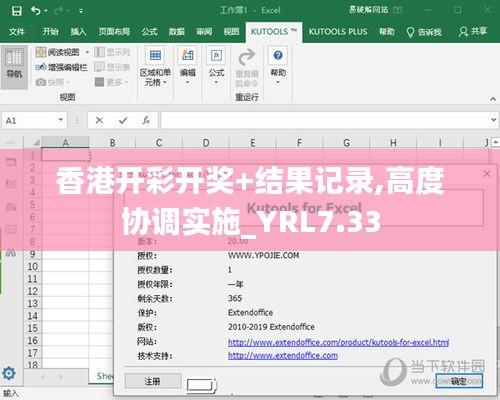The height and width of the screenshot is (400, 500).
Task: Close the Kutools for Excel dialog
Action: [x=487, y=173]
